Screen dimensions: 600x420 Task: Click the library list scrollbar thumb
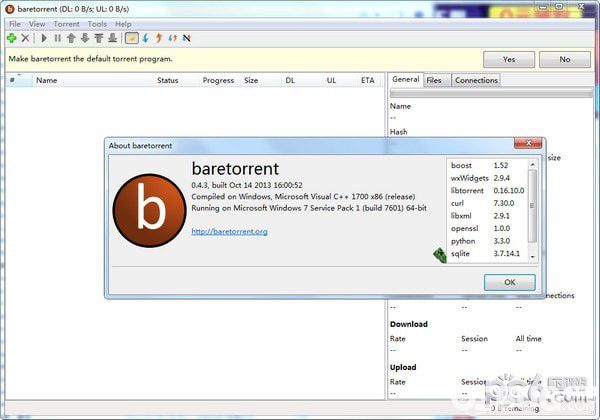(532, 206)
